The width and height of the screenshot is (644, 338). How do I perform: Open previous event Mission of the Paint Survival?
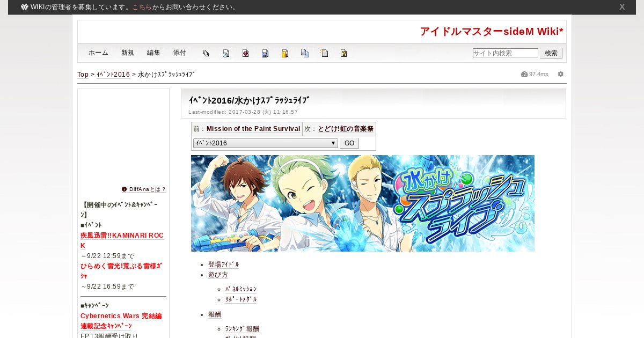pos(253,129)
